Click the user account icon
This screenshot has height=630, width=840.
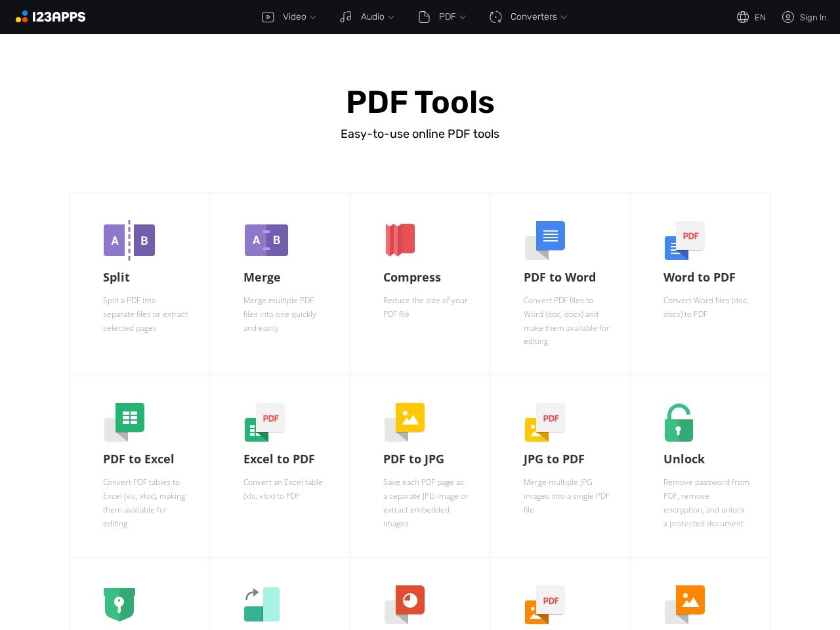788,17
